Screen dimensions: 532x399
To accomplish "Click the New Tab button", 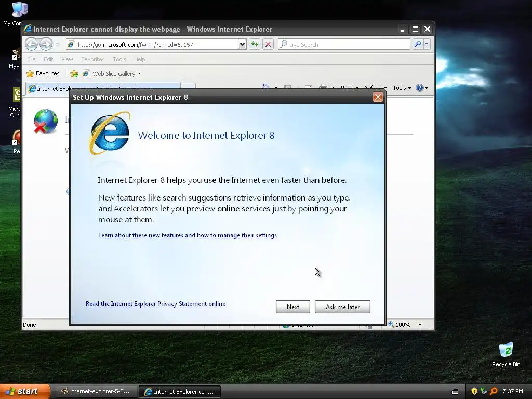I will (x=188, y=87).
